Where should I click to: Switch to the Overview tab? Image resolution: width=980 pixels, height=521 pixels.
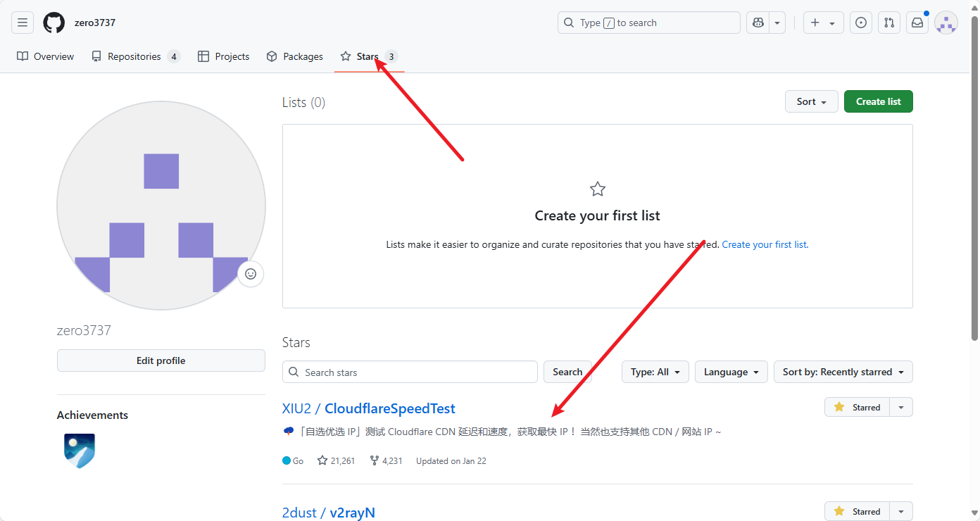pos(46,56)
